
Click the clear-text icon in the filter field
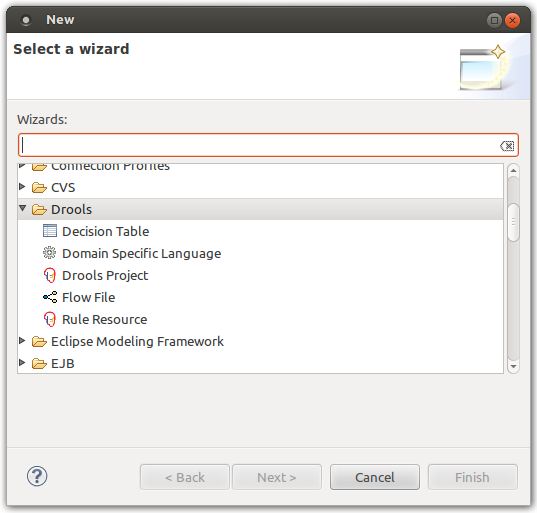[507, 146]
